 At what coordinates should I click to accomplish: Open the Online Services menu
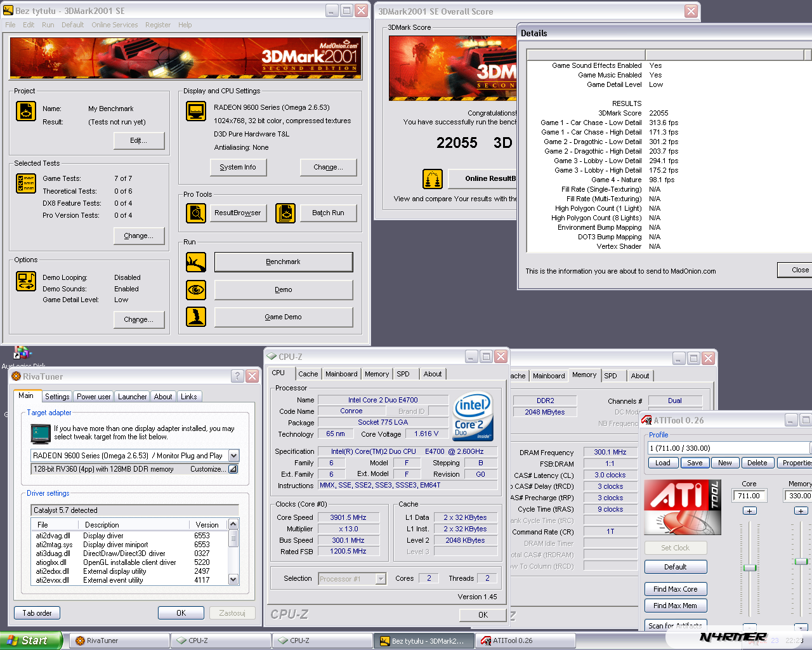point(114,25)
